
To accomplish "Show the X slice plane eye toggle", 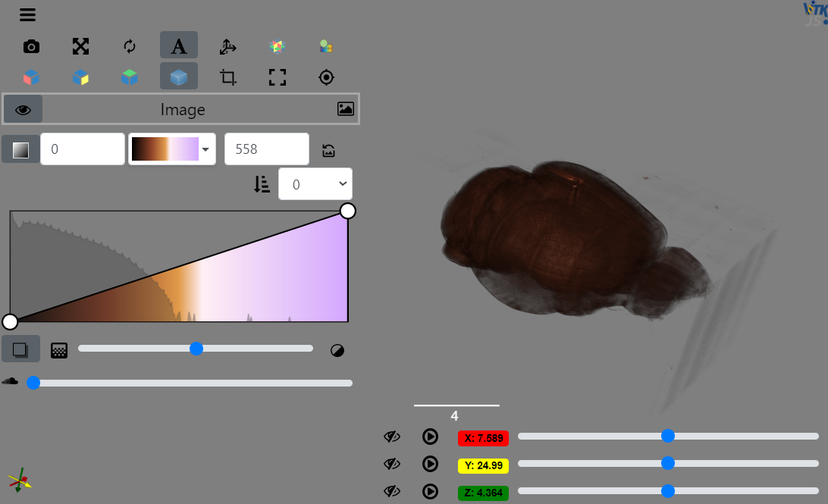I will (x=392, y=436).
